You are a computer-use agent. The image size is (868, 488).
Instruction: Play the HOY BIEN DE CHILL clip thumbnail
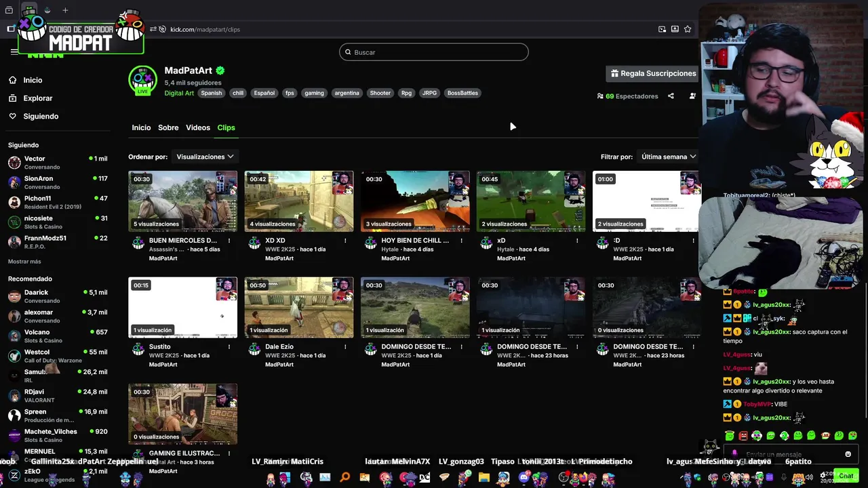click(x=414, y=201)
